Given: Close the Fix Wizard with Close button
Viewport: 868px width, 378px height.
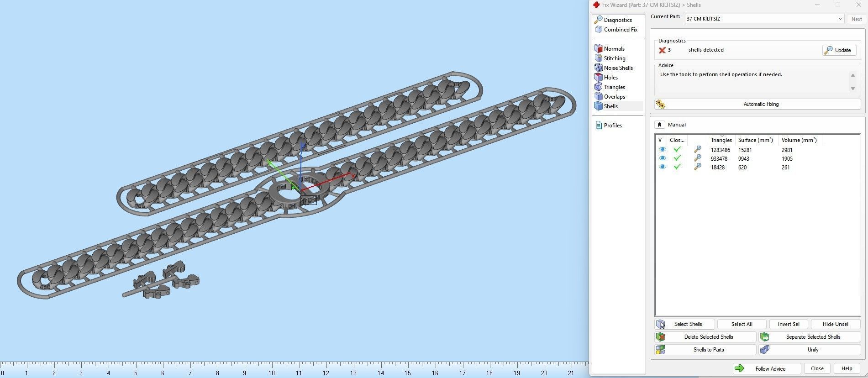Looking at the screenshot, I should (x=817, y=369).
